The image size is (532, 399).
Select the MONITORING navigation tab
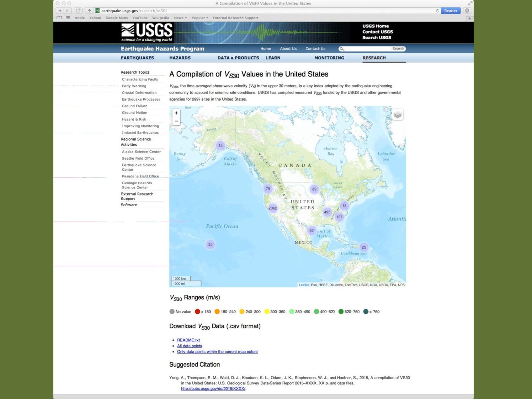[x=329, y=58]
